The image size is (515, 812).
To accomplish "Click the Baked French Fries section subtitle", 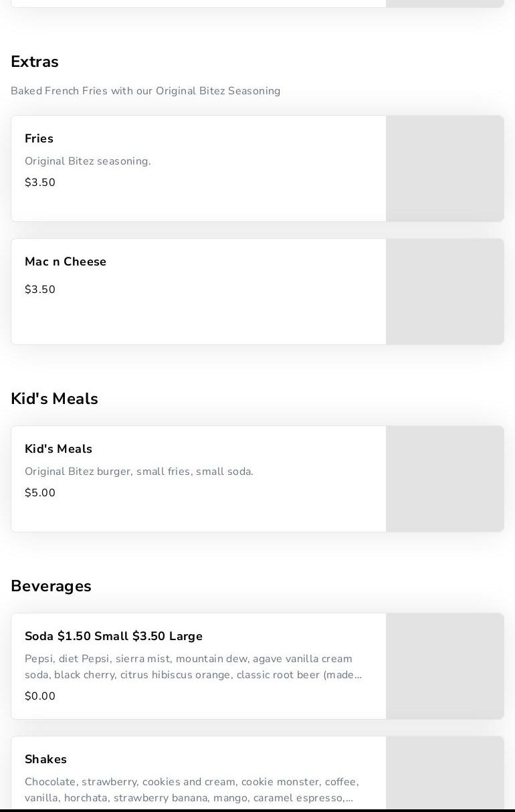I will tap(145, 91).
